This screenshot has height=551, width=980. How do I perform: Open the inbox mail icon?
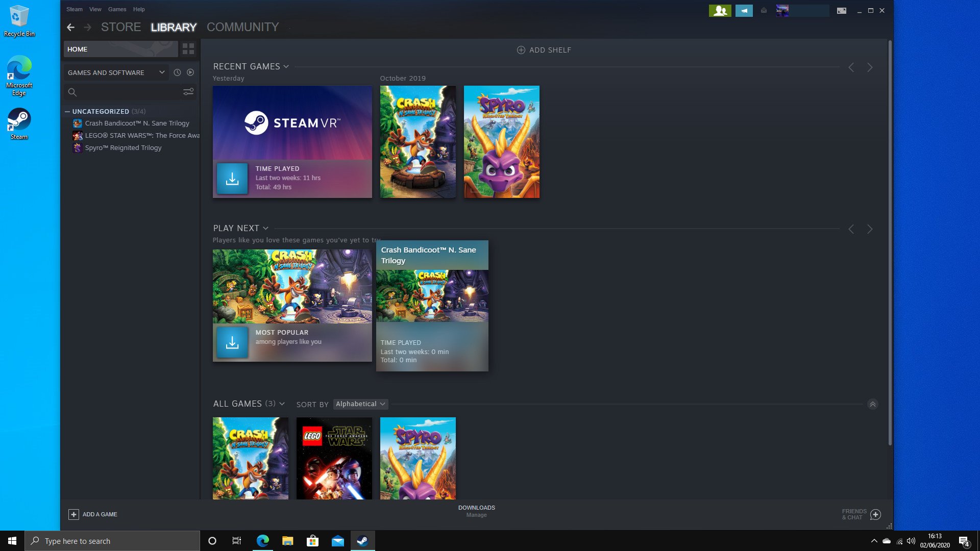[x=763, y=10]
